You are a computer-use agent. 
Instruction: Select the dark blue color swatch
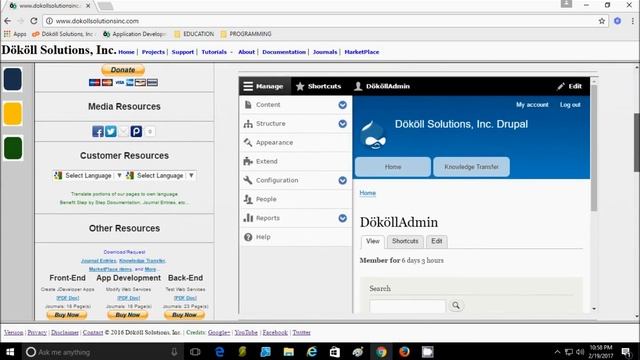point(13,79)
